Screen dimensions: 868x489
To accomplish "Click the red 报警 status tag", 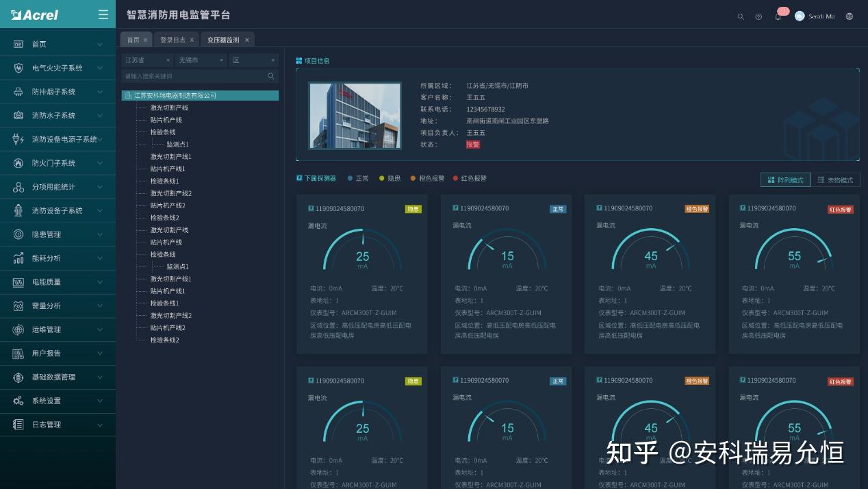I will pos(473,145).
